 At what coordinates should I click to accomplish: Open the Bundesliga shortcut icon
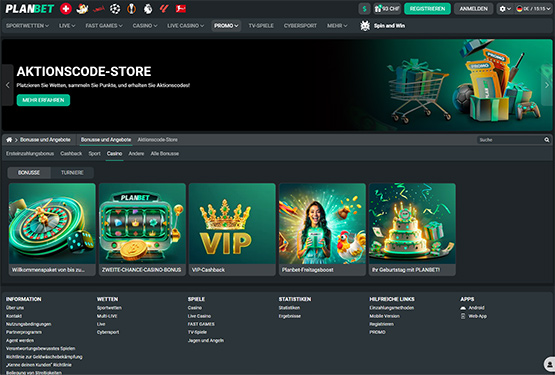click(181, 8)
